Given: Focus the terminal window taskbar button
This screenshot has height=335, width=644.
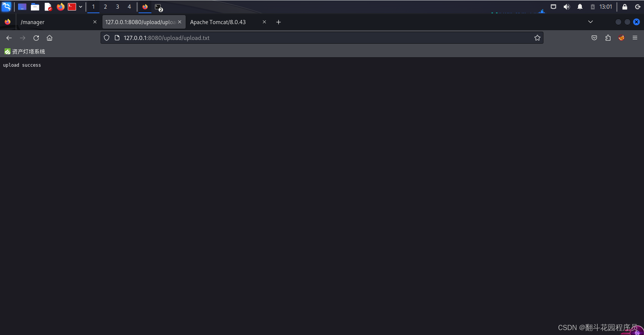Looking at the screenshot, I should pos(159,7).
